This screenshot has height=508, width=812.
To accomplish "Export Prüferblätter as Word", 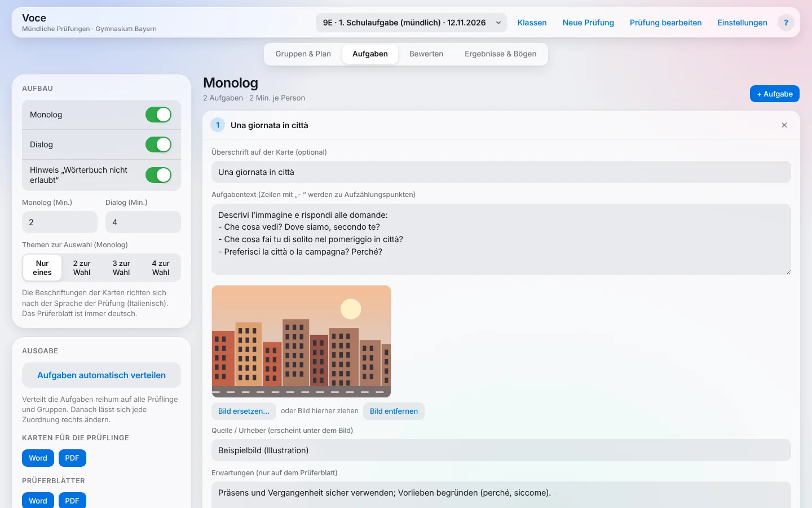I will click(x=38, y=501).
